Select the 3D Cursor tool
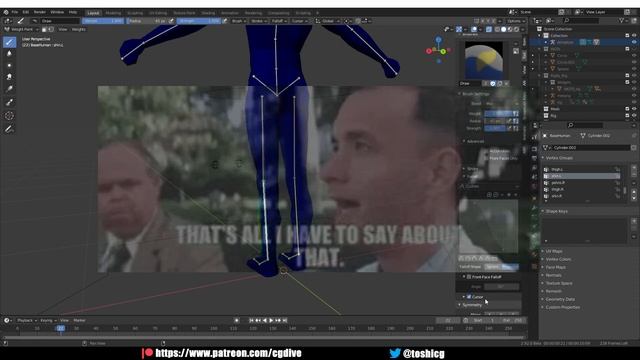Viewport: 640px width, 360px height. [x=9, y=116]
